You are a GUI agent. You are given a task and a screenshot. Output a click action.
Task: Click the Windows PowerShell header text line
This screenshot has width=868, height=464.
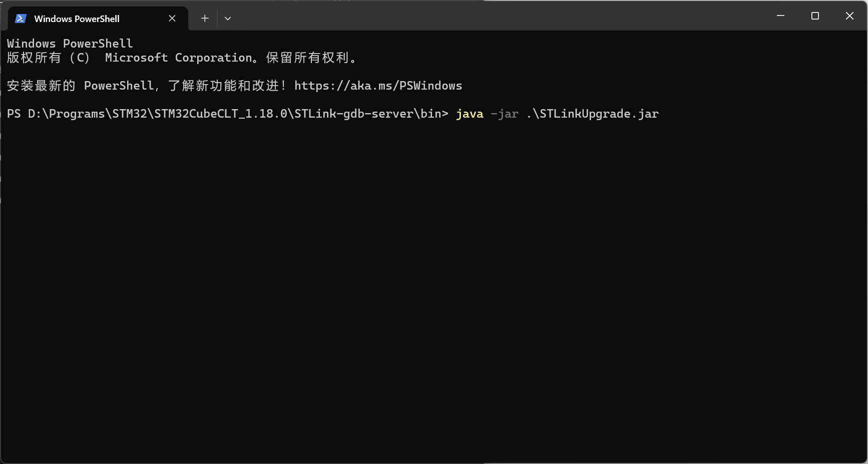(70, 44)
